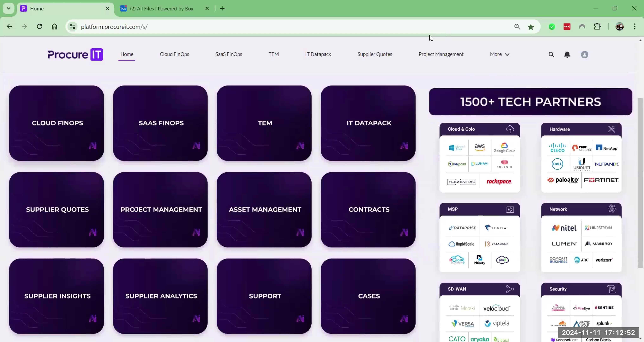The image size is (644, 342).
Task: Open the IT DATAPACK tile
Action: (x=368, y=123)
